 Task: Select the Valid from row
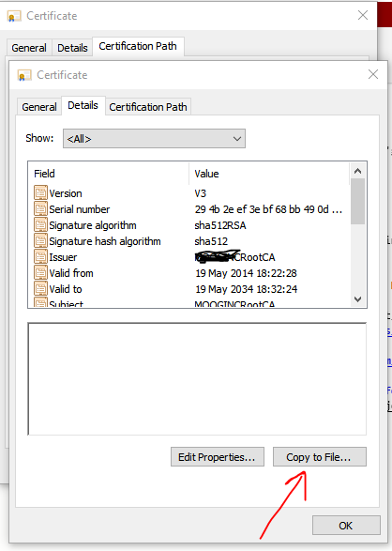click(189, 273)
